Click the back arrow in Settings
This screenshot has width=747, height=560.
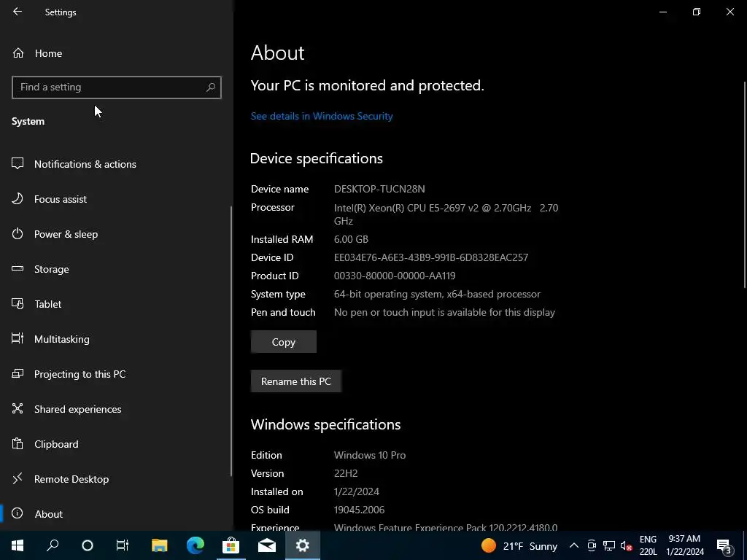(x=18, y=12)
